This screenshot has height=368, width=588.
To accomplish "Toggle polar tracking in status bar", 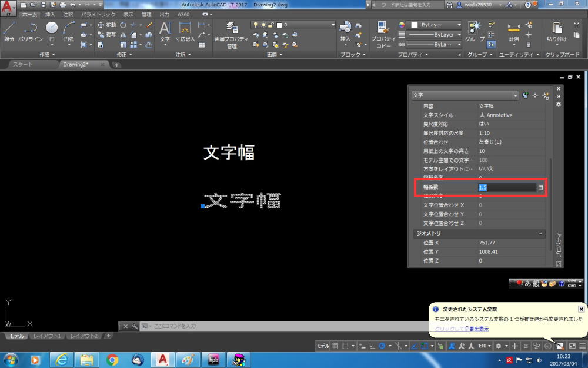I will tap(382, 346).
